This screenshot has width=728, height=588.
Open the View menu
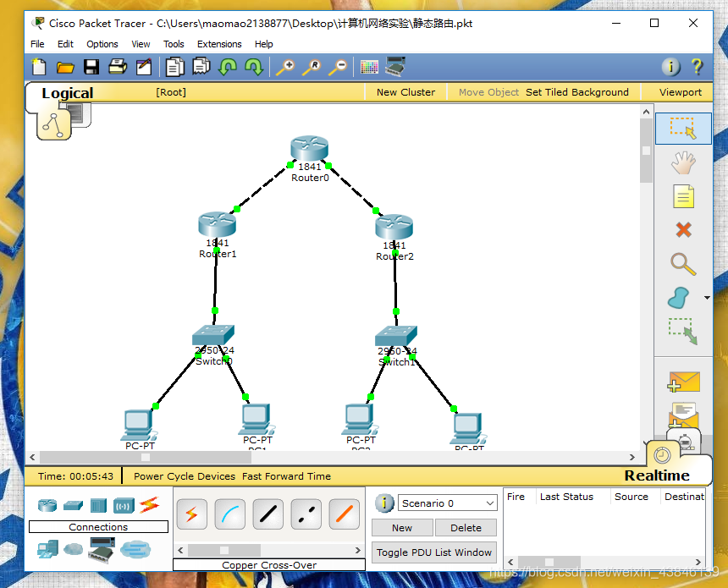(141, 44)
